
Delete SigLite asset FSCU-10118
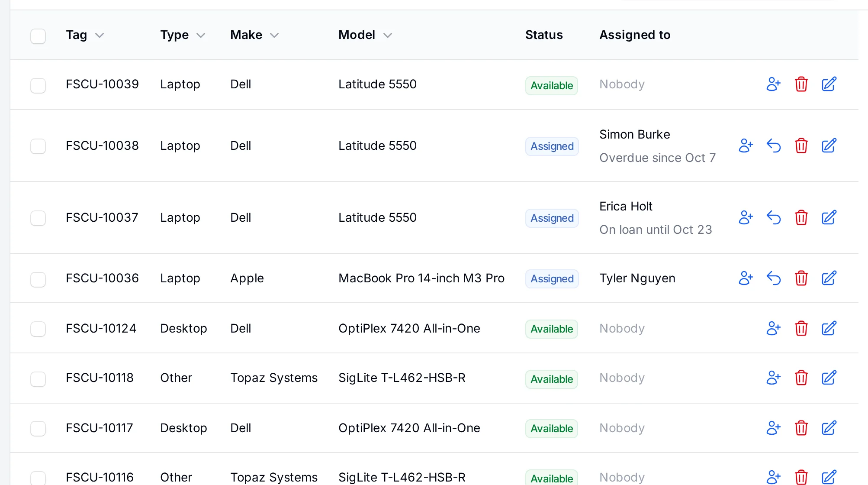[801, 378]
